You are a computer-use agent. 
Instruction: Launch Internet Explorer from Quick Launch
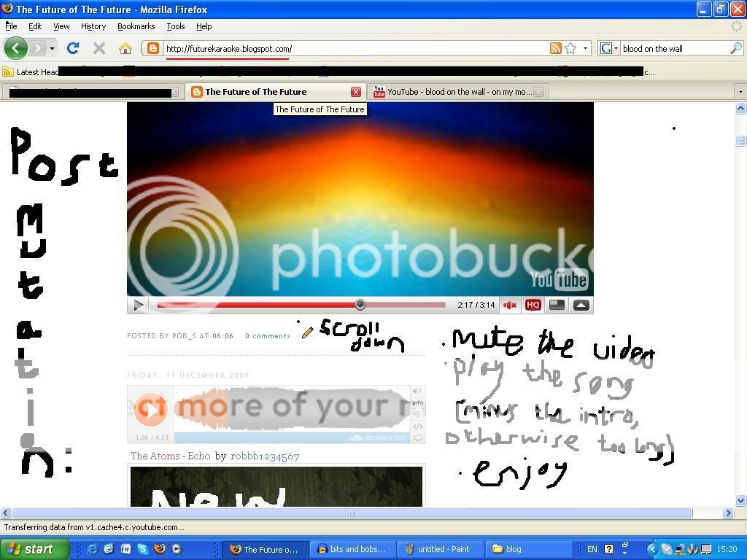pyautogui.click(x=92, y=549)
